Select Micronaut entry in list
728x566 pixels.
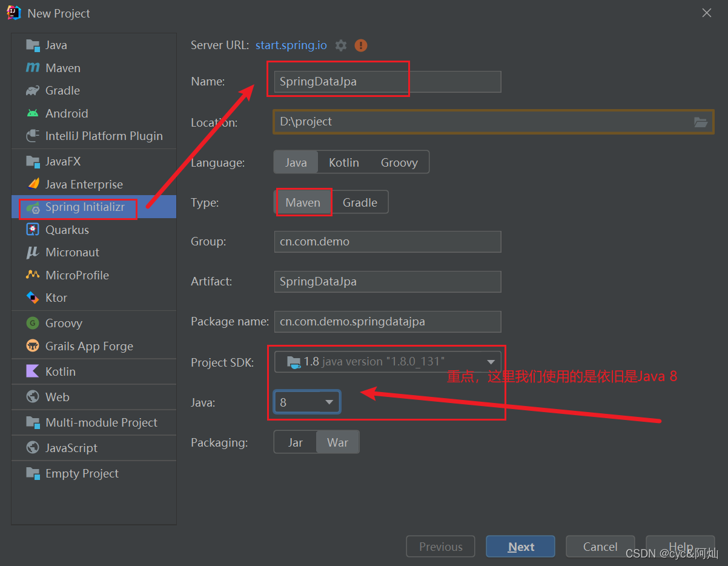click(94, 252)
